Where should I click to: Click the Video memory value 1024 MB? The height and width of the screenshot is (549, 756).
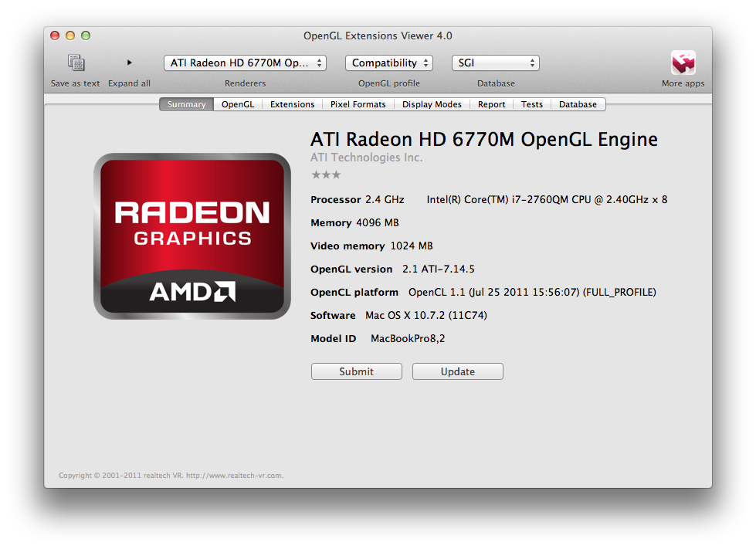[412, 246]
